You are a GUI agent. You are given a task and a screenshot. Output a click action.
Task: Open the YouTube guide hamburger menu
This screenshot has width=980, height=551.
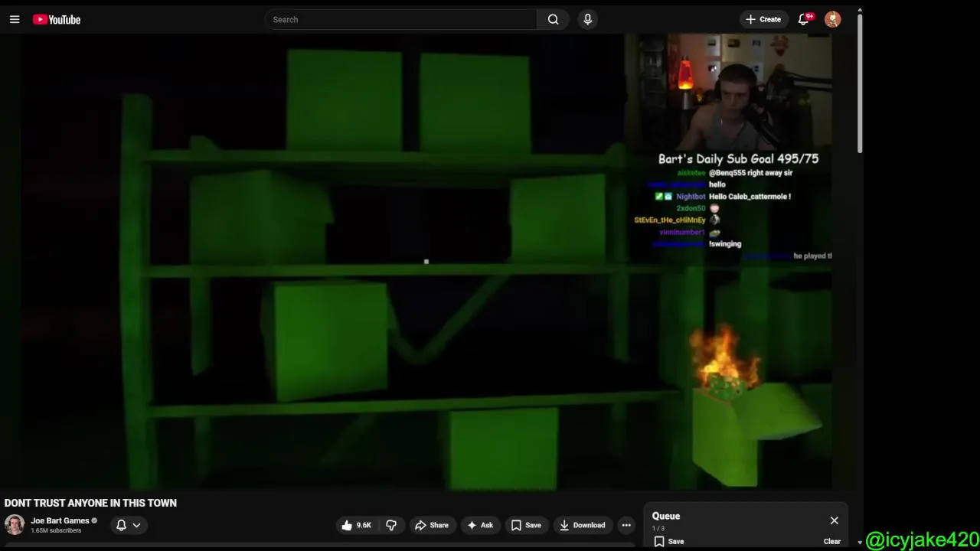15,19
